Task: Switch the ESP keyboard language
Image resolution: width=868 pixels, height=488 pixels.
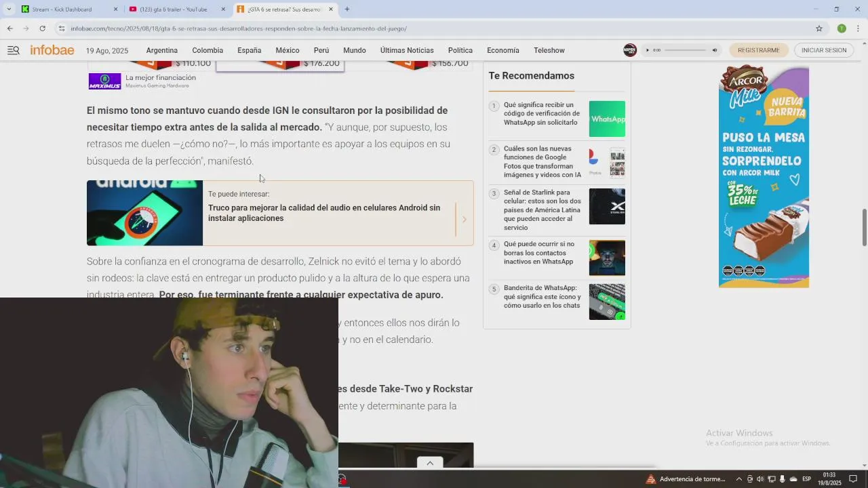Action: coord(807,479)
